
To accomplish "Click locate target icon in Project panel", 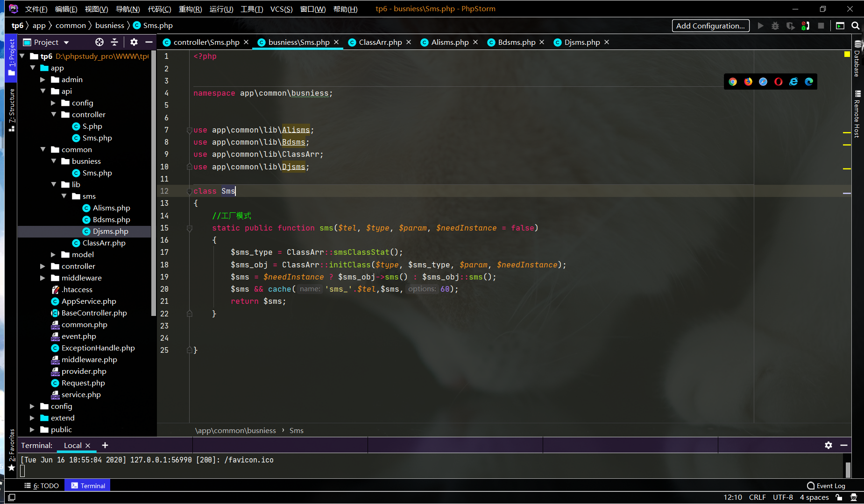I will tap(99, 42).
